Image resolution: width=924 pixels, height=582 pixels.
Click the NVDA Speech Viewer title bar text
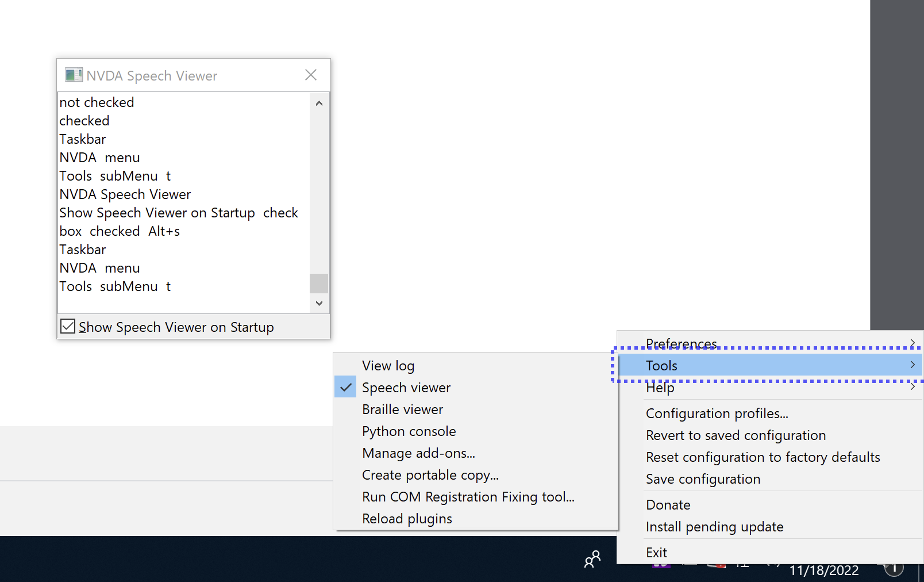[x=152, y=76]
